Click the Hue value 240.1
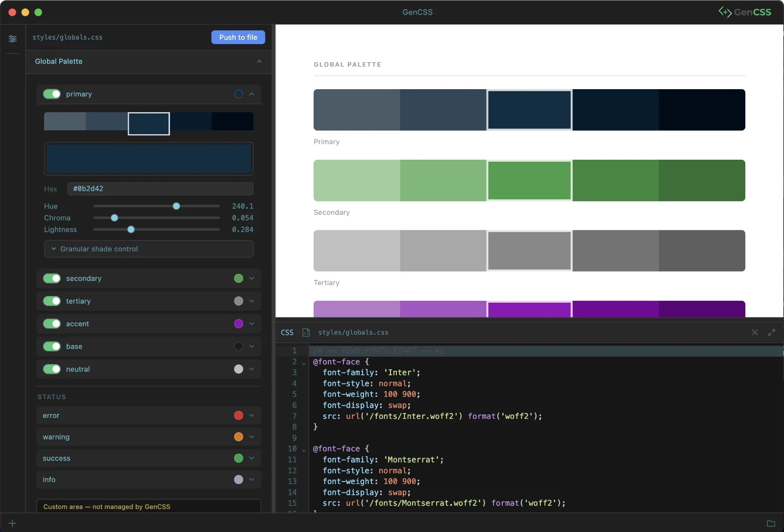784x532 pixels. tap(243, 206)
